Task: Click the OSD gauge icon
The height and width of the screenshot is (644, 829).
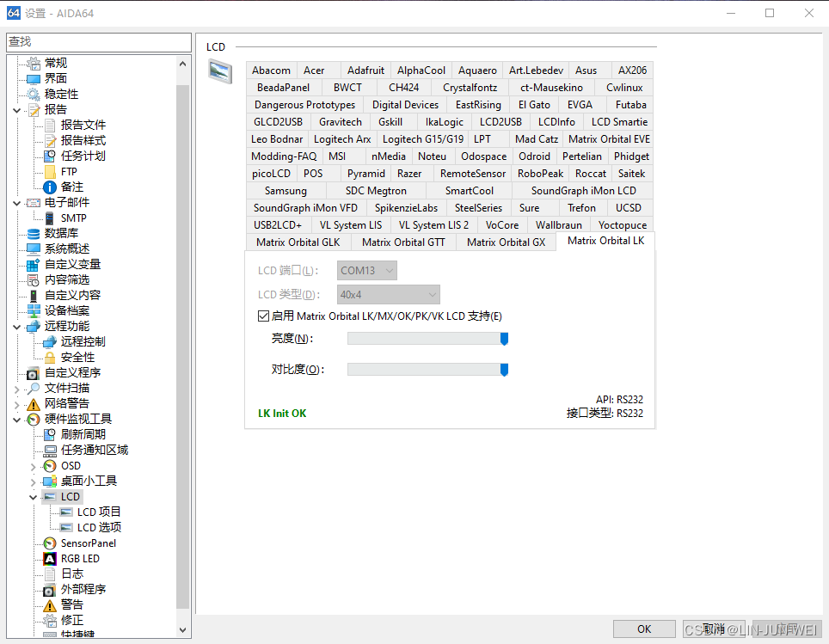Action: click(x=50, y=466)
